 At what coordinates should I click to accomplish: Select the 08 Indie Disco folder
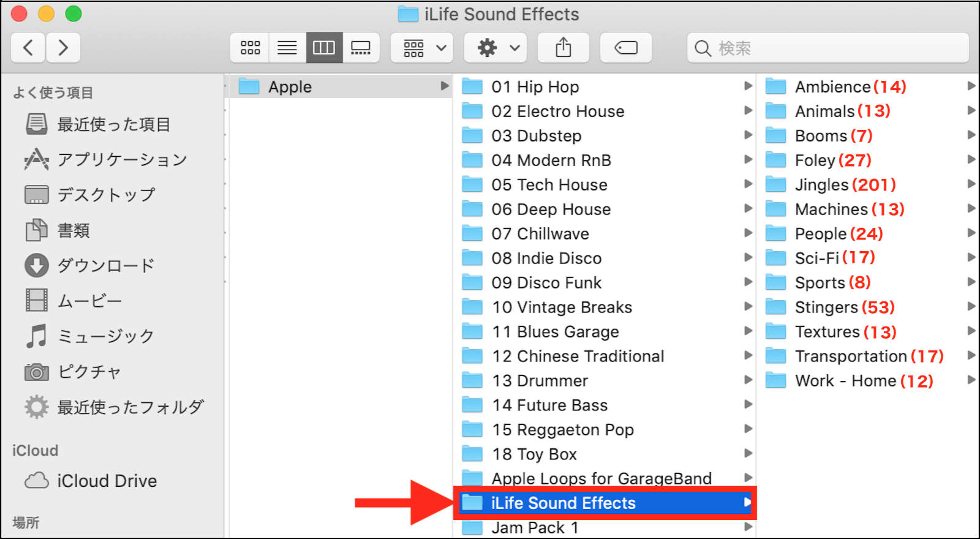(x=605, y=258)
